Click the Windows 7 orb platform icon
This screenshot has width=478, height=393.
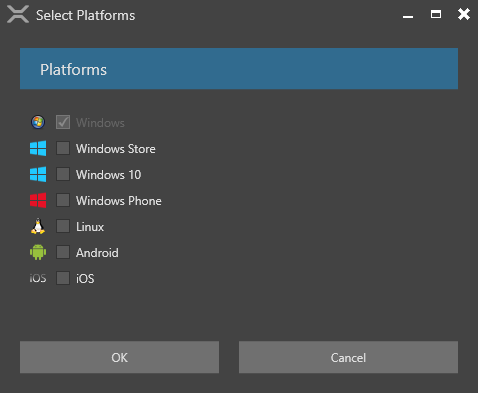pyautogui.click(x=38, y=122)
